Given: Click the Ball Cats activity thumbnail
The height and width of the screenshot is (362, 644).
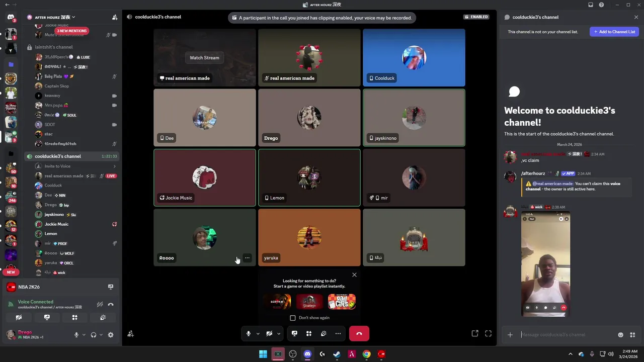Looking at the screenshot, I should point(342,302).
